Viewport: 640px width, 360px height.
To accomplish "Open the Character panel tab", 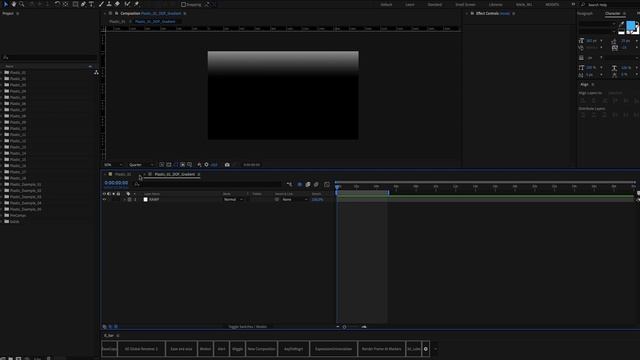I will (612, 13).
